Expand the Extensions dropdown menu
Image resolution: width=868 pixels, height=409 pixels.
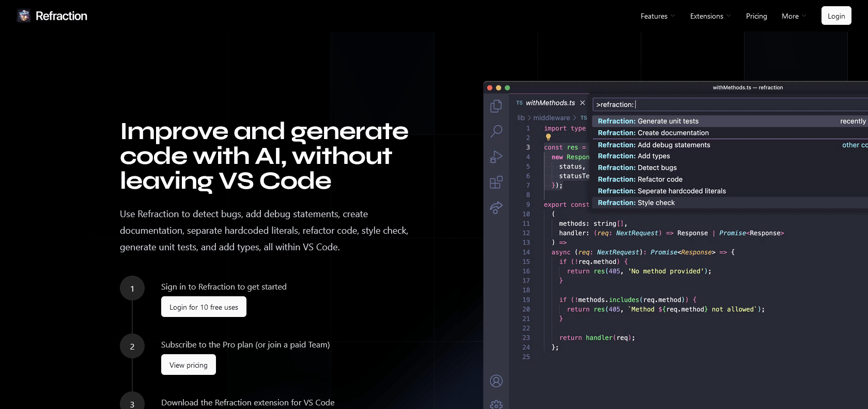tap(710, 16)
